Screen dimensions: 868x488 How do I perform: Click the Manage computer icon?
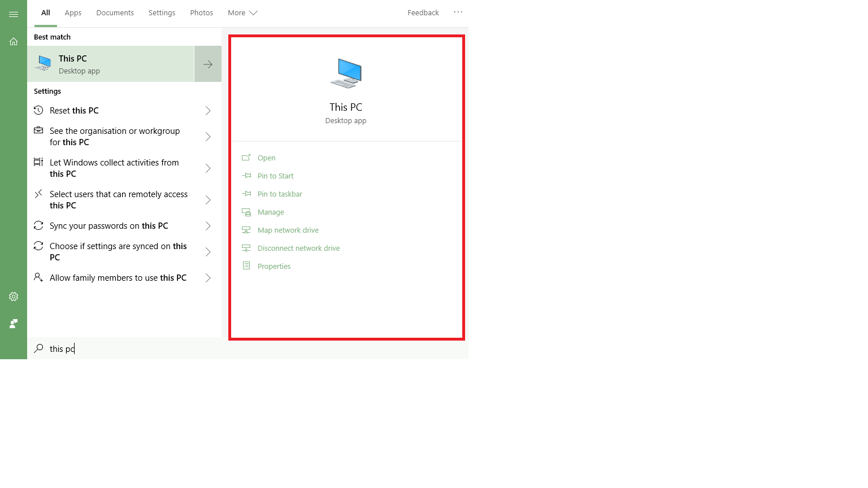click(246, 212)
